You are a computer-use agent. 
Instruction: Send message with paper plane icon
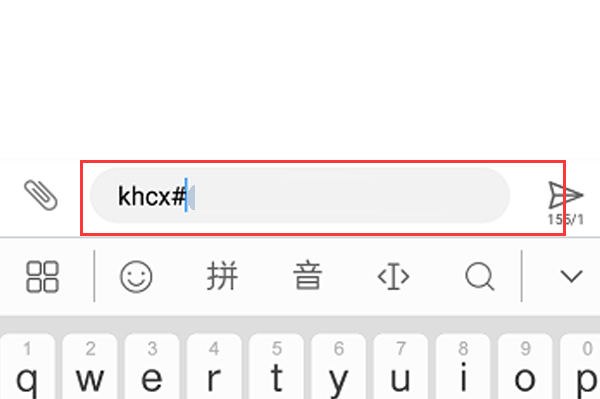(566, 195)
